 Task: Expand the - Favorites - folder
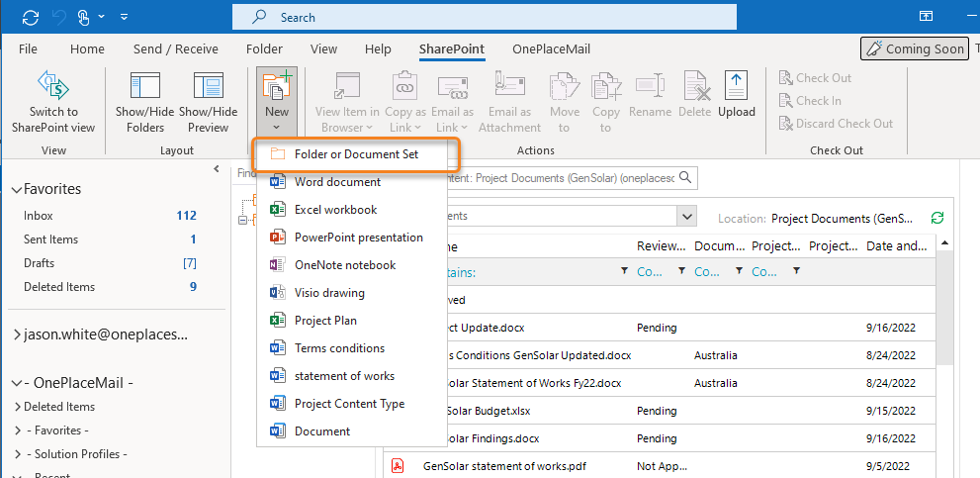(x=17, y=430)
